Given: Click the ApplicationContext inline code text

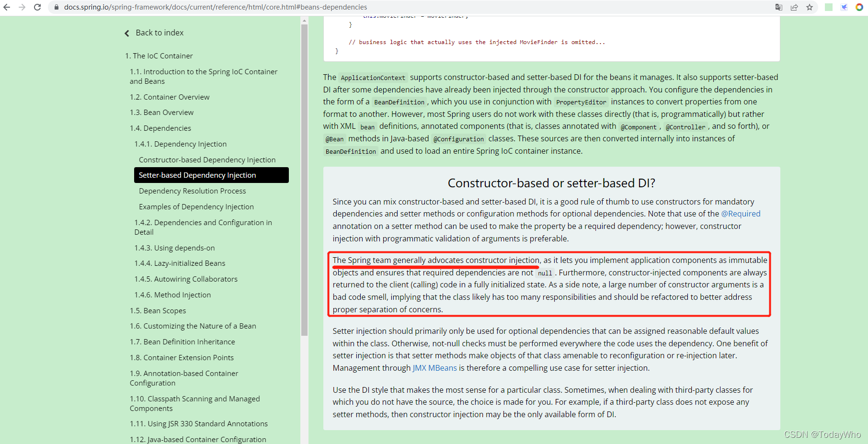Looking at the screenshot, I should click(373, 78).
